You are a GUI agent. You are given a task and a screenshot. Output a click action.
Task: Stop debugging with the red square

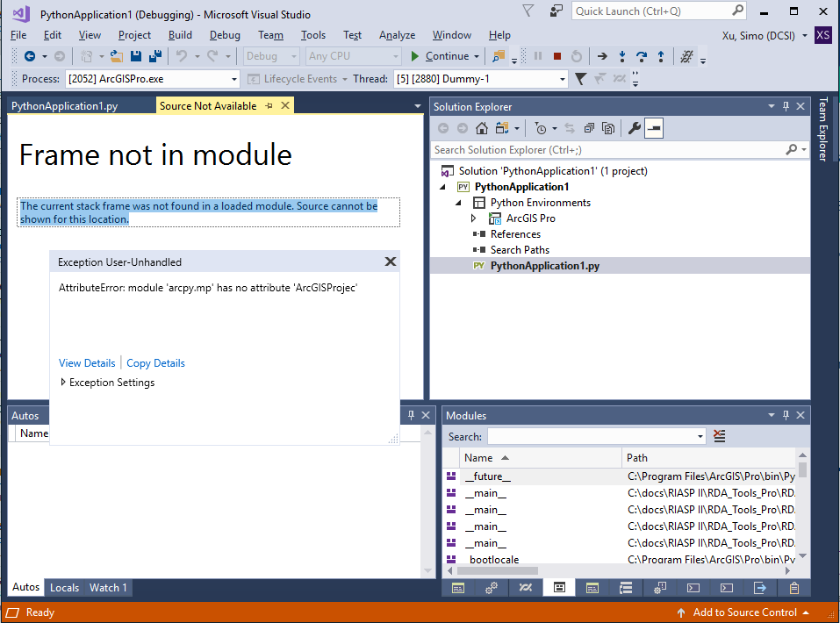pyautogui.click(x=557, y=56)
